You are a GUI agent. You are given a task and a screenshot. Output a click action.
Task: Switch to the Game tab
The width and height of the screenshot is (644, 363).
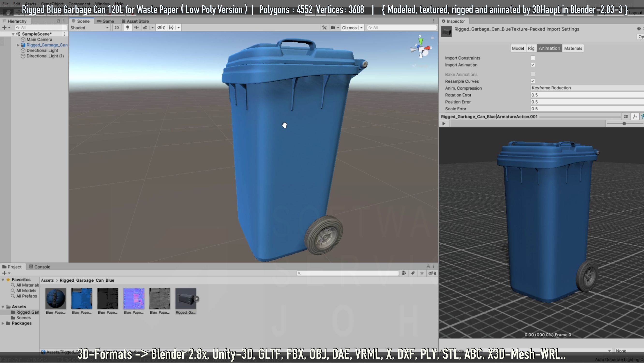point(105,21)
